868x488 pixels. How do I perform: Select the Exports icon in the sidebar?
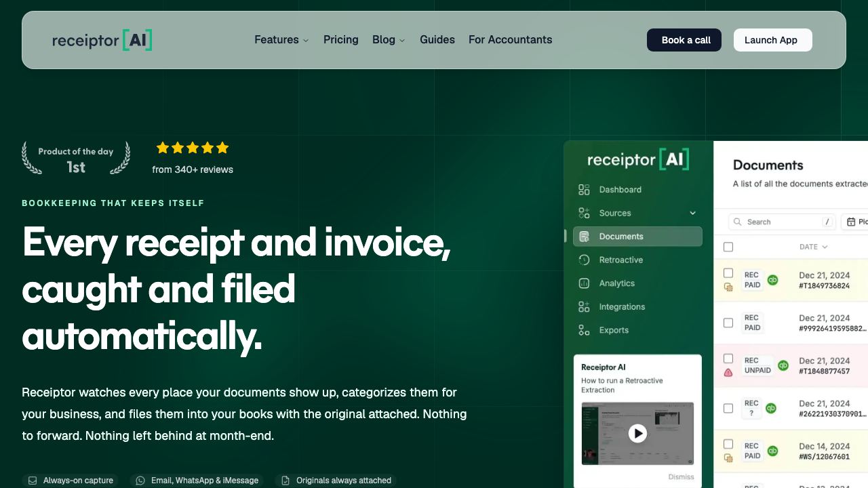(584, 330)
